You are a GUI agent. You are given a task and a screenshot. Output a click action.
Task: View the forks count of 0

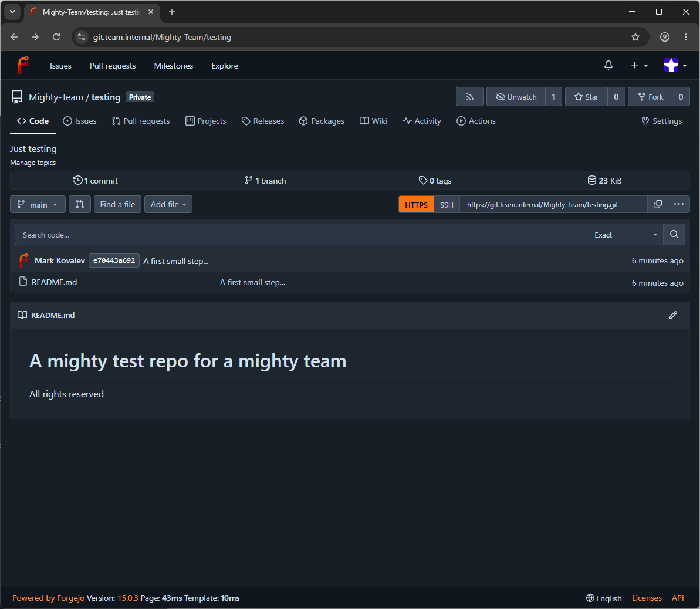[681, 97]
